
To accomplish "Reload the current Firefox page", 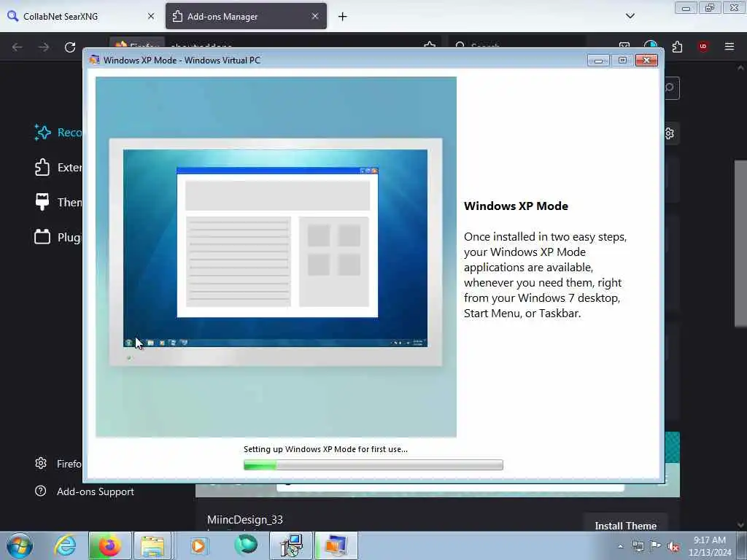I will point(70,47).
